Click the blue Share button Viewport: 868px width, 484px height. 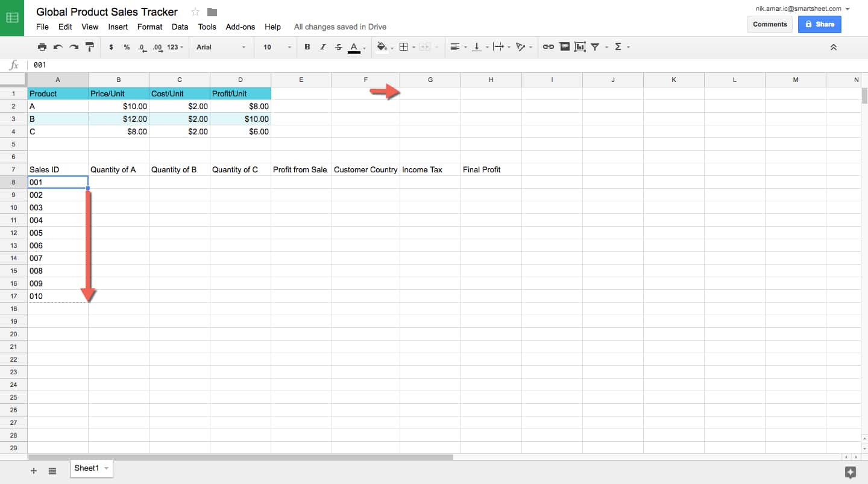pyautogui.click(x=819, y=24)
